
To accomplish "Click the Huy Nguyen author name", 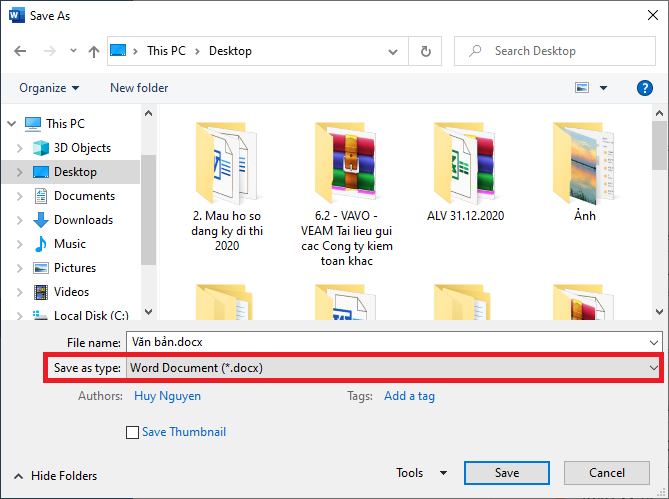I will click(x=167, y=396).
